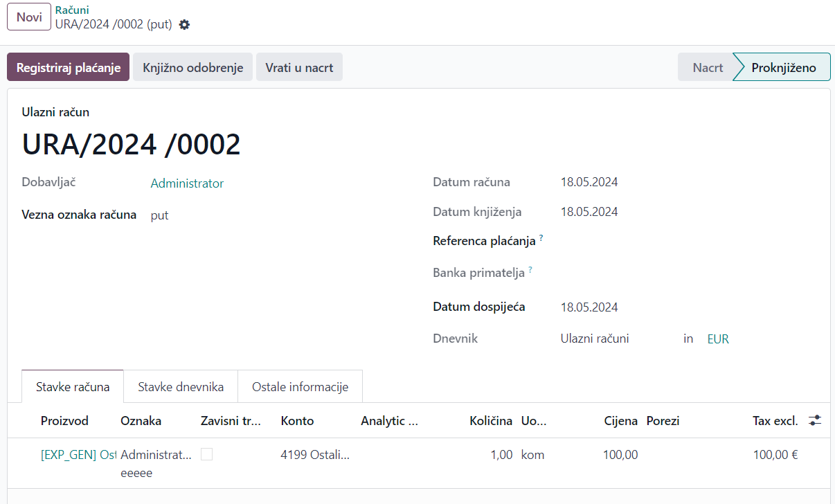
Task: Open the gear actions menu beside record name
Action: [x=184, y=25]
